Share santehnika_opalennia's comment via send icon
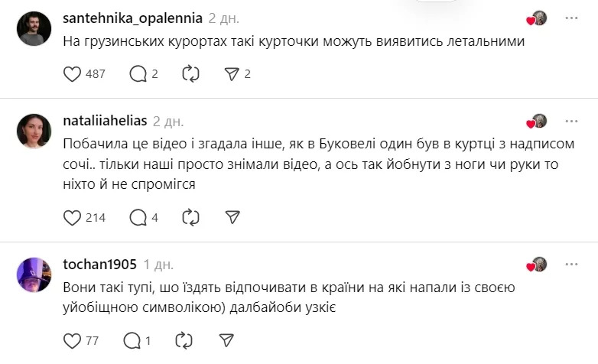The height and width of the screenshot is (364, 598). pyautogui.click(x=232, y=74)
